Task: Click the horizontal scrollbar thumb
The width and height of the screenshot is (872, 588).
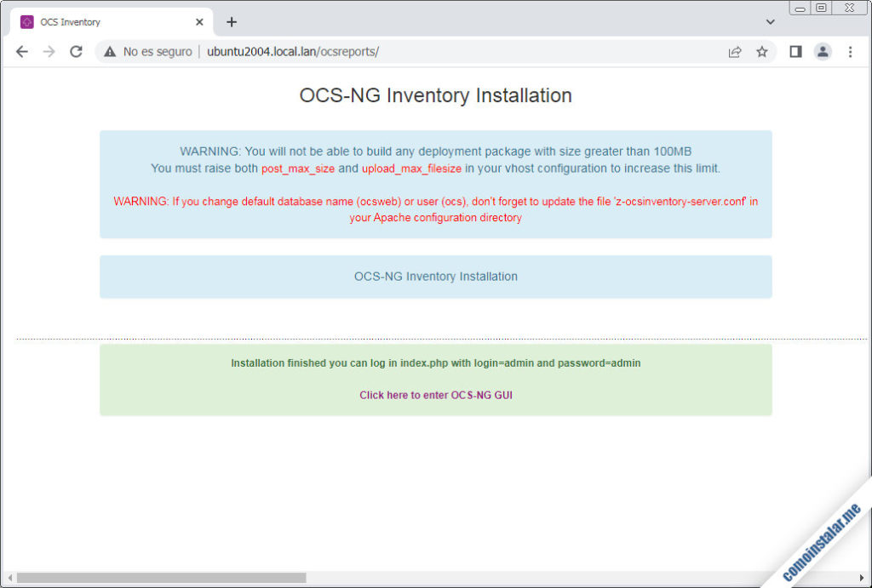Action: click(162, 577)
